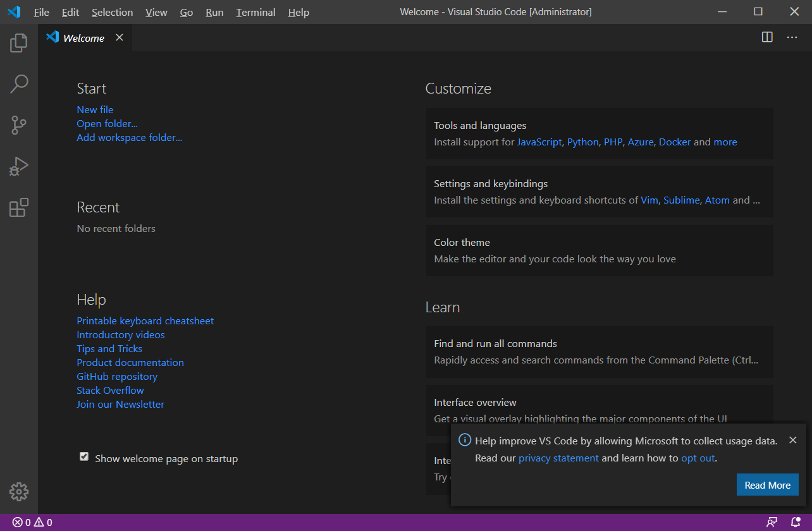
Task: Close the Welcome tab
Action: point(119,37)
